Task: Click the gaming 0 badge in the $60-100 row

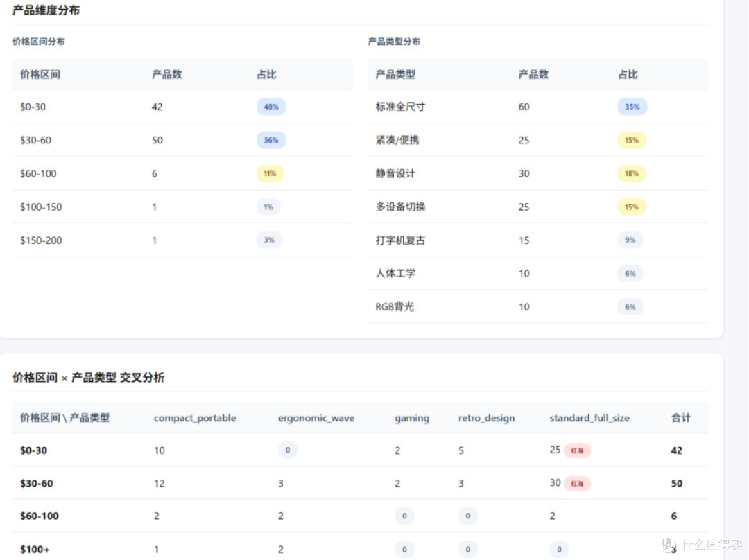Action: coord(404,516)
